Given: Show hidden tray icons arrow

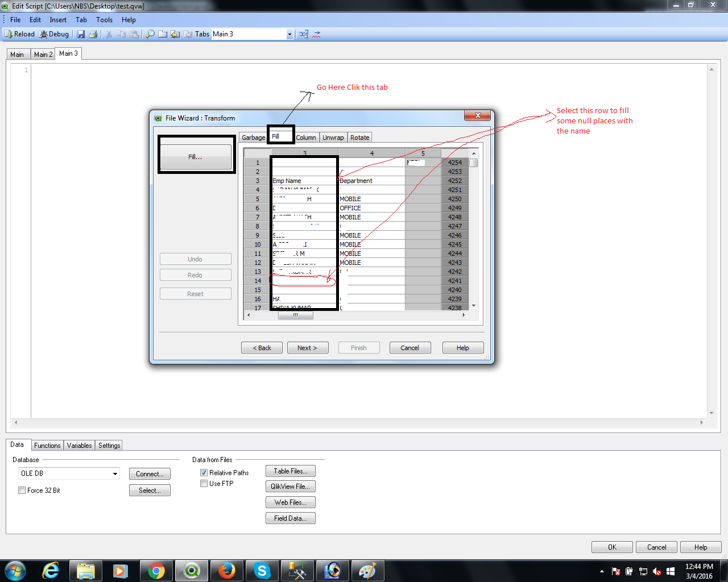Looking at the screenshot, I should [x=602, y=571].
